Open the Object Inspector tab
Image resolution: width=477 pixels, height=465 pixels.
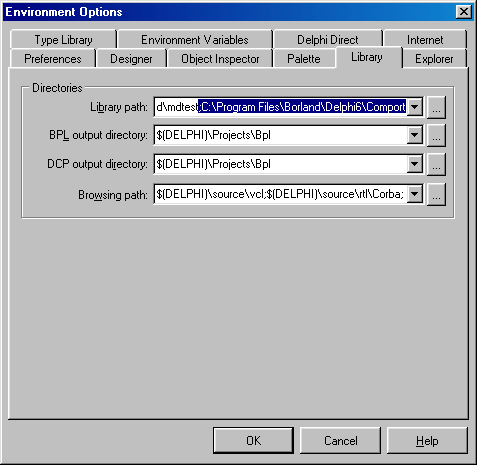(x=220, y=59)
